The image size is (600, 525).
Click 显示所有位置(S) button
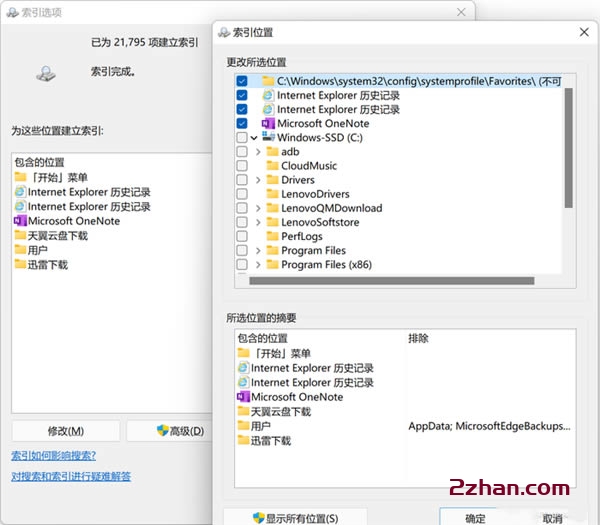[295, 518]
